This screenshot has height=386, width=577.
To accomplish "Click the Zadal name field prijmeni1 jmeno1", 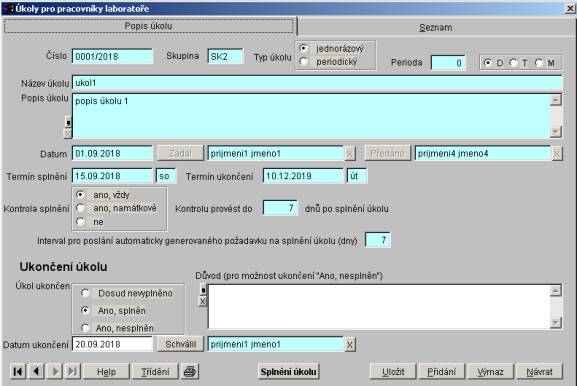I will pos(276,153).
